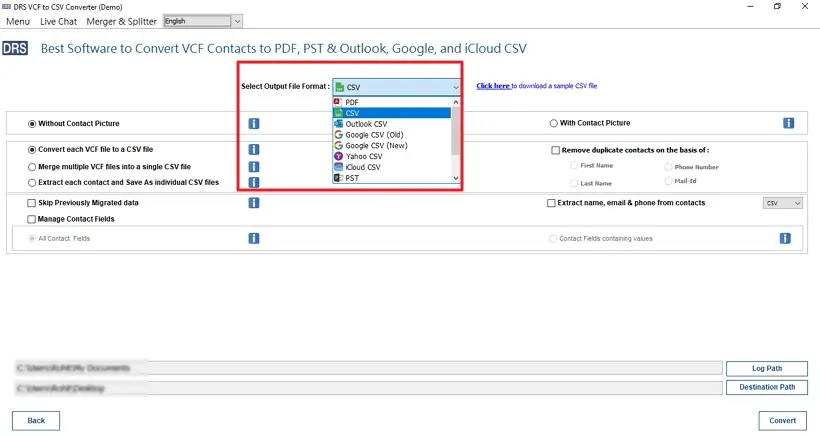This screenshot has height=437, width=820.
Task: Choose iCloud CSV output format
Action: click(x=392, y=167)
